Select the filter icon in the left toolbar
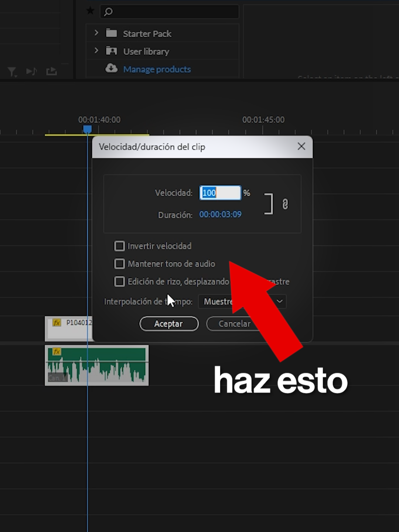 point(12,72)
